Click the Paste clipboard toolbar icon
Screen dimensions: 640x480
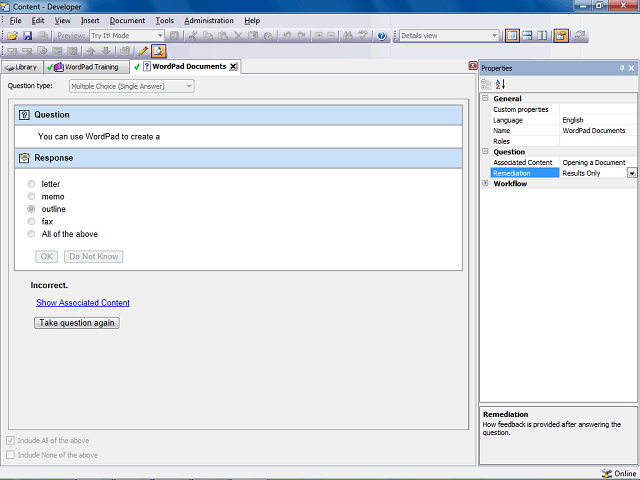[223, 36]
